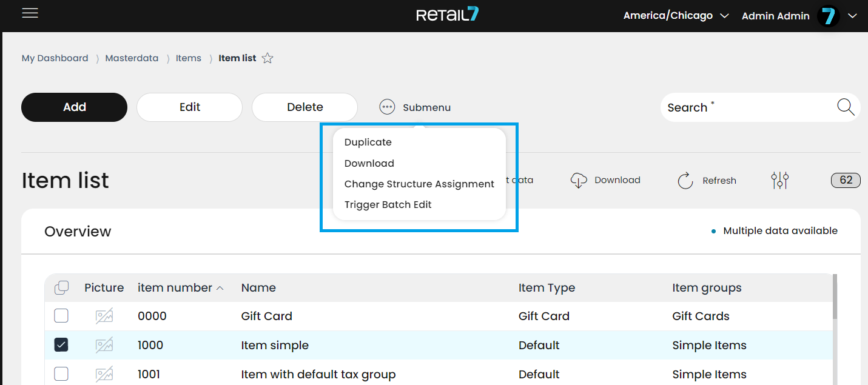Choose Download from the submenu popup
Image resolution: width=868 pixels, height=385 pixels.
(x=369, y=163)
